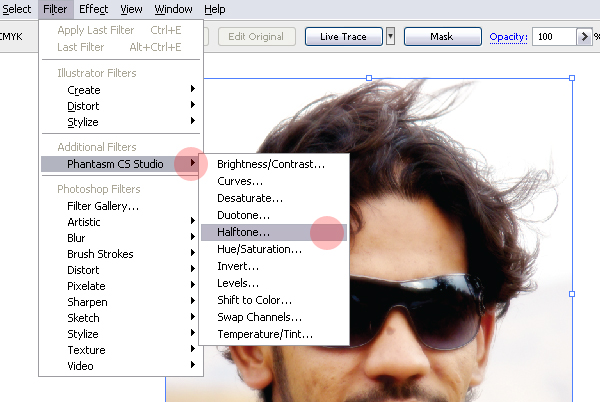Click the Opacity value field
Screen dimensions: 600x402
click(x=554, y=37)
